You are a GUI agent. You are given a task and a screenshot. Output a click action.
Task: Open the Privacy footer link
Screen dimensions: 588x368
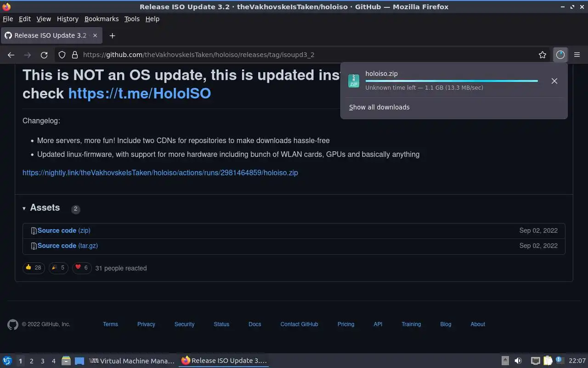[x=146, y=324]
